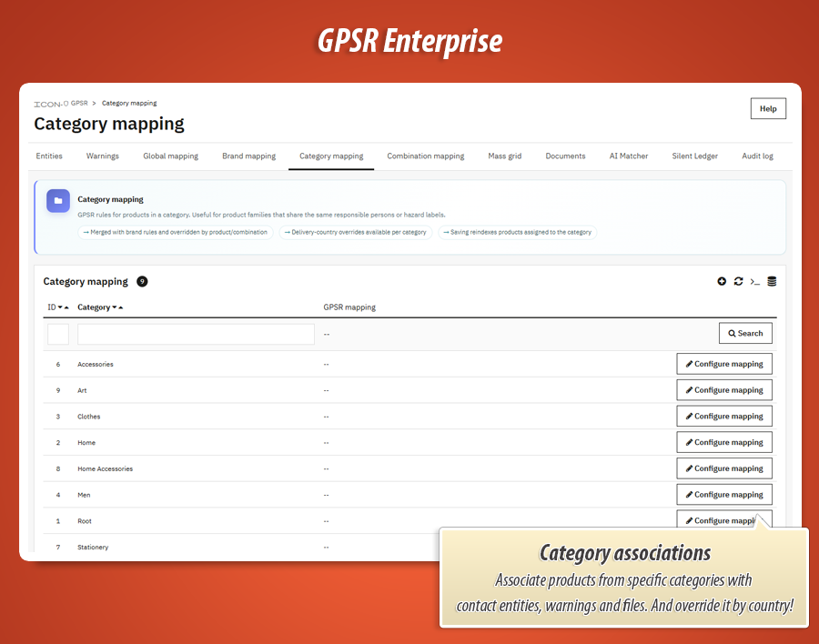Image resolution: width=819 pixels, height=644 pixels.
Task: Click the Clothes category name
Action: click(x=89, y=417)
